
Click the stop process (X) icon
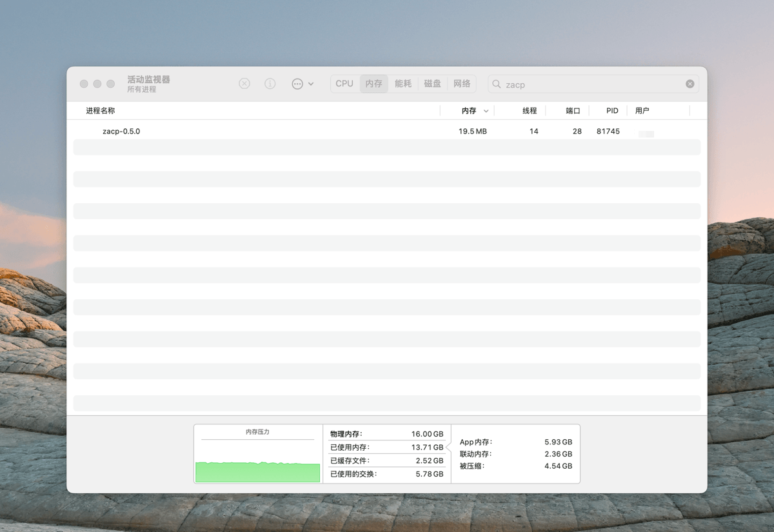244,84
